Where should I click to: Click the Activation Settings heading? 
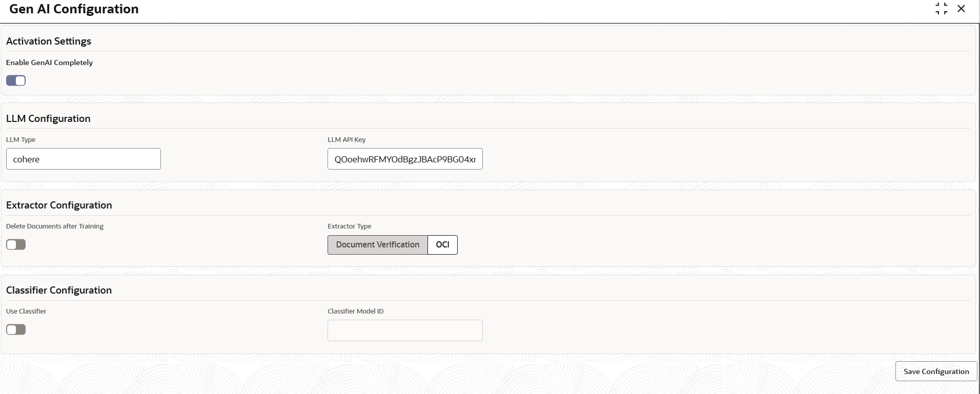(49, 41)
